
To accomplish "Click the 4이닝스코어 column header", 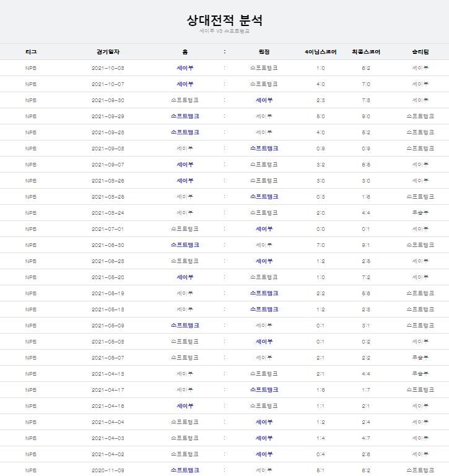I will [x=321, y=52].
